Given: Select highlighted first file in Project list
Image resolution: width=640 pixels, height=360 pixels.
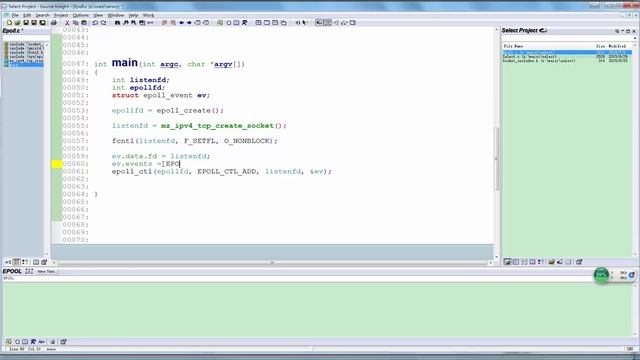Looking at the screenshot, I should (567, 53).
